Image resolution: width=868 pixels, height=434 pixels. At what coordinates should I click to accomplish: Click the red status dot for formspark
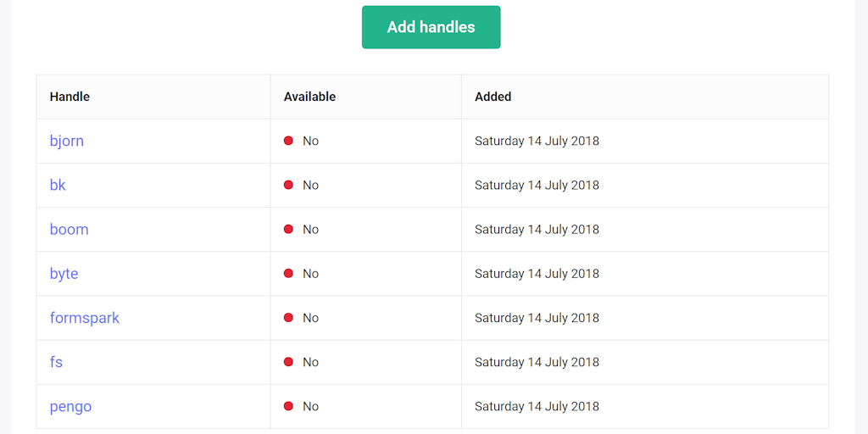pyautogui.click(x=288, y=318)
